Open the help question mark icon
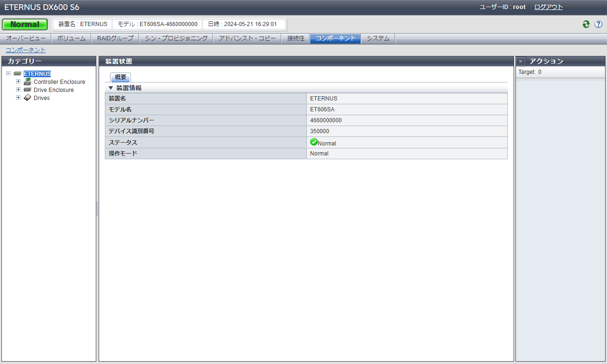This screenshot has height=364, width=607. (598, 24)
